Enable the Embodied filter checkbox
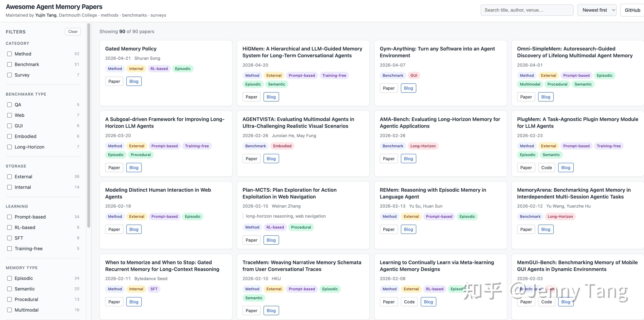 pyautogui.click(x=9, y=136)
